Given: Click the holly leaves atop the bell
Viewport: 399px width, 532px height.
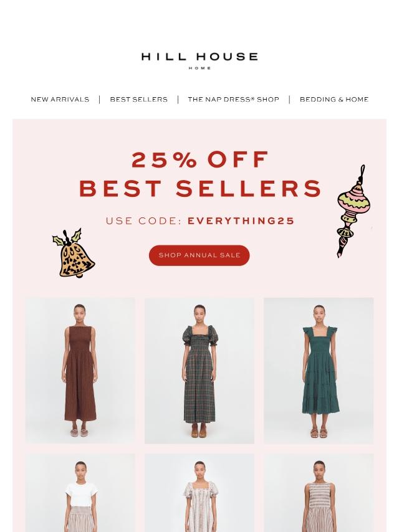Looking at the screenshot, I should [x=68, y=237].
